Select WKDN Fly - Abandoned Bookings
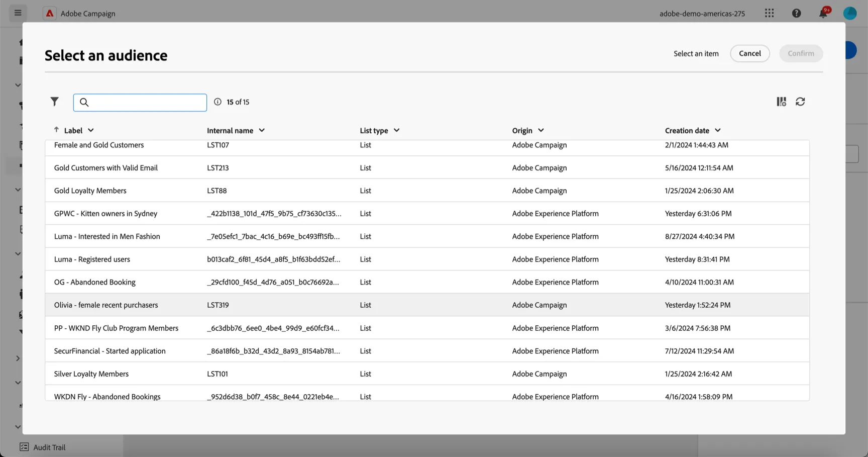This screenshot has height=457, width=868. tap(427, 393)
